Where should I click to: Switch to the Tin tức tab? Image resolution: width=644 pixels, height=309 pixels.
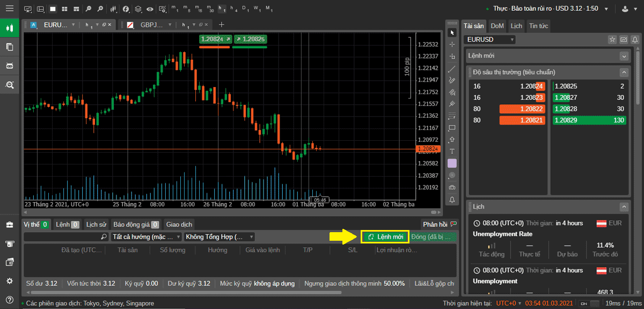click(x=538, y=26)
